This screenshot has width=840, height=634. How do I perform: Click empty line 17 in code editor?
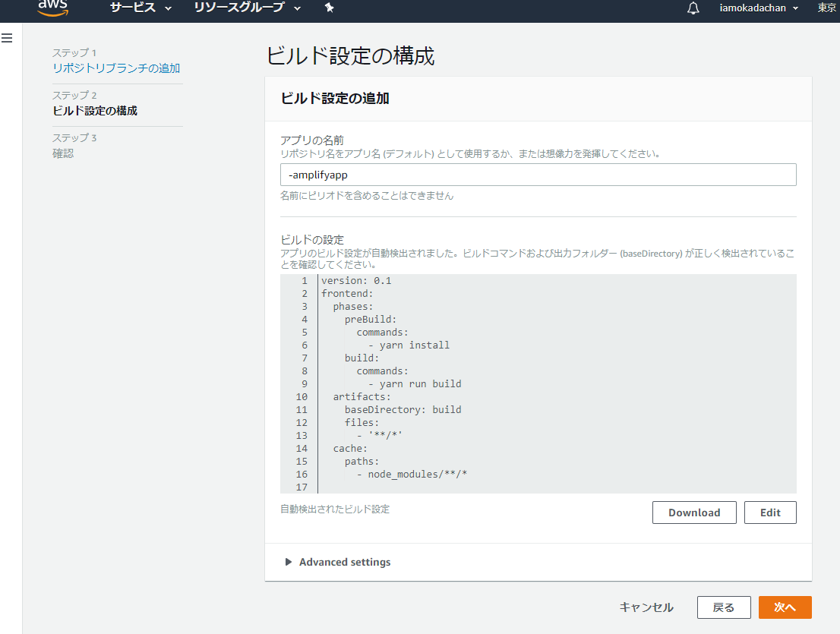click(x=557, y=487)
